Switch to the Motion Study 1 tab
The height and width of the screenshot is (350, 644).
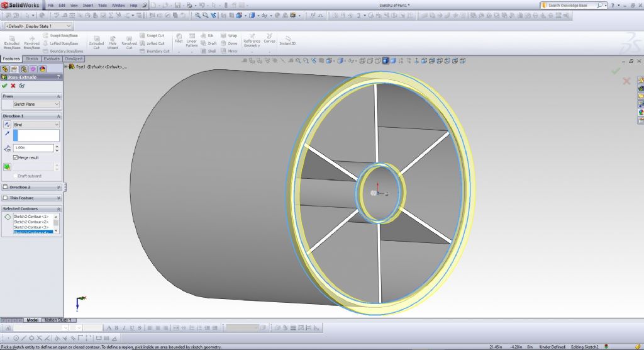pyautogui.click(x=58, y=320)
